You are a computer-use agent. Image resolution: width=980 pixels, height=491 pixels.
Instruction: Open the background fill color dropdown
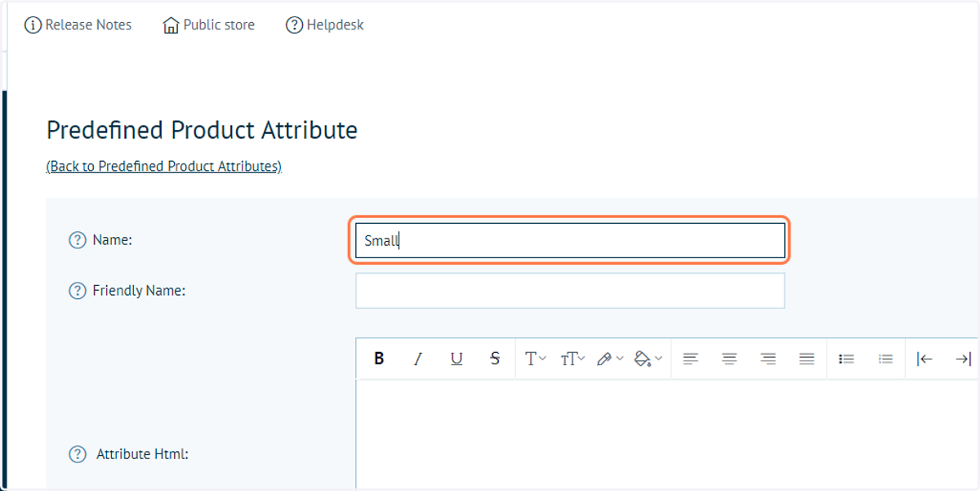pos(648,359)
